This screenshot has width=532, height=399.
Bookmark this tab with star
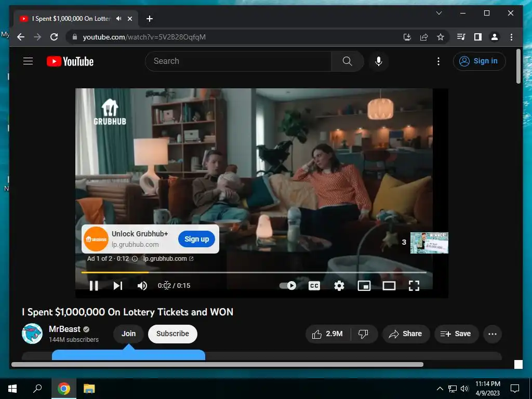(x=441, y=37)
